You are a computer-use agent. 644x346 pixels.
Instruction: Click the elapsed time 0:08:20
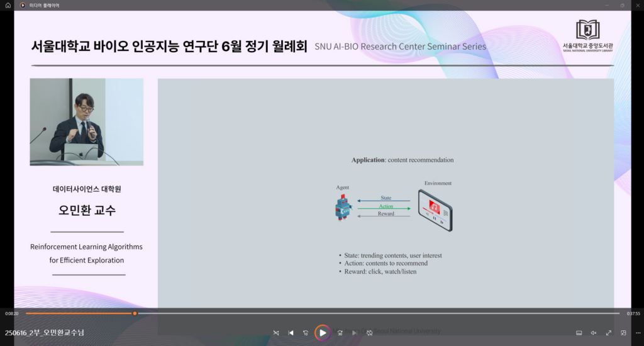(x=12, y=313)
